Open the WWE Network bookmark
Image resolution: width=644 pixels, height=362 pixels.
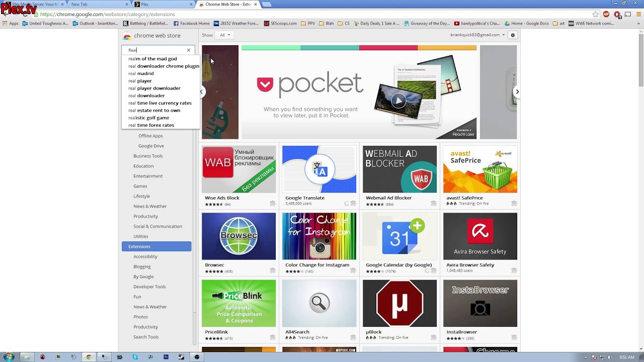pyautogui.click(x=592, y=23)
